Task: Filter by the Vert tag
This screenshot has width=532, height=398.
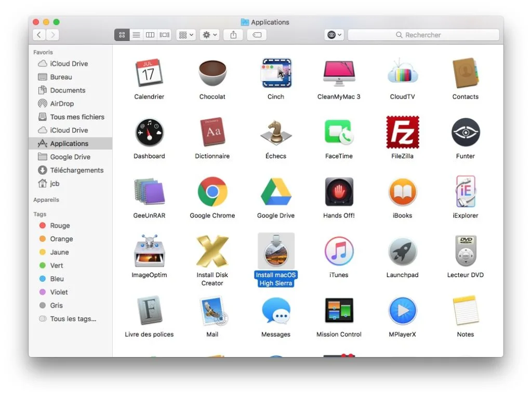Action: (x=70, y=266)
